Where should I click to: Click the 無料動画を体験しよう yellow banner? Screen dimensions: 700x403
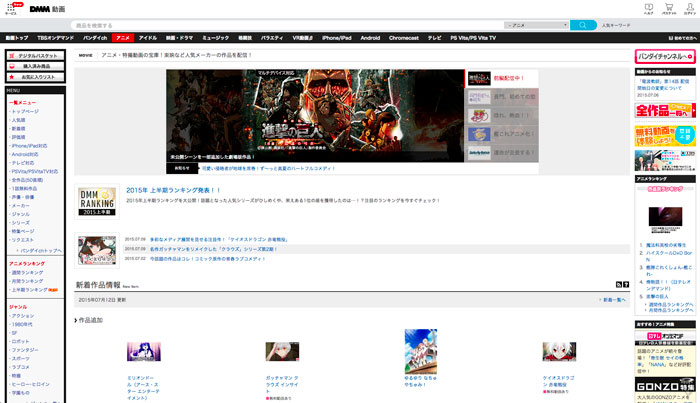[665, 136]
